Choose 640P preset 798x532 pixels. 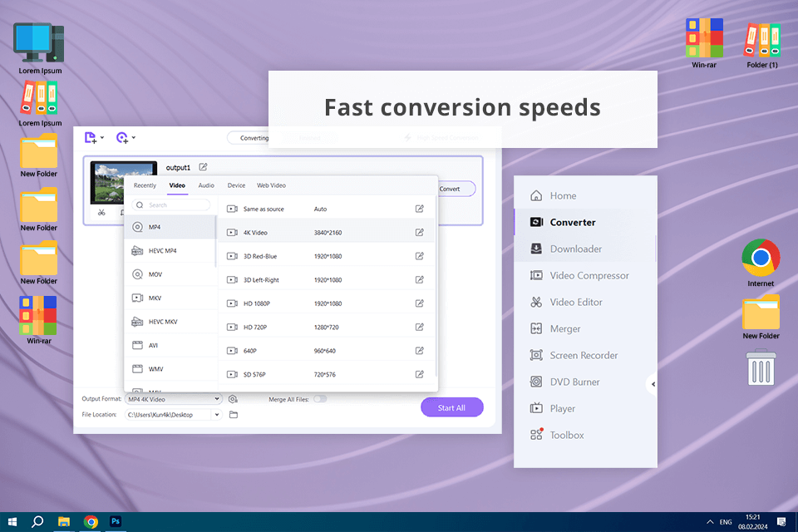coord(327,351)
